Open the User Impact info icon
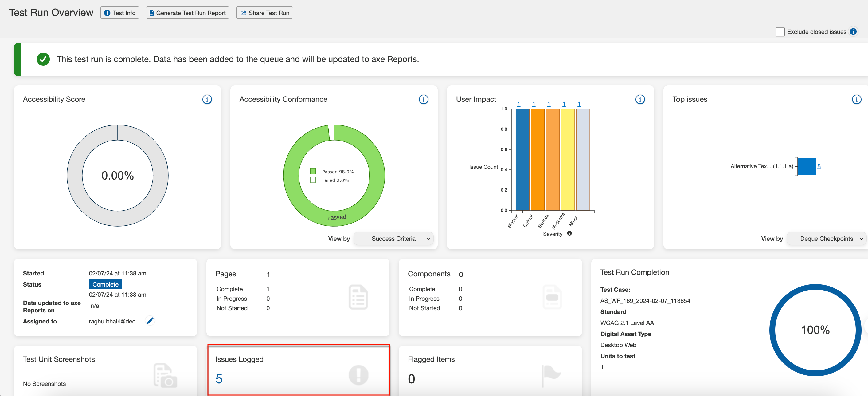Image resolution: width=868 pixels, height=396 pixels. click(639, 99)
